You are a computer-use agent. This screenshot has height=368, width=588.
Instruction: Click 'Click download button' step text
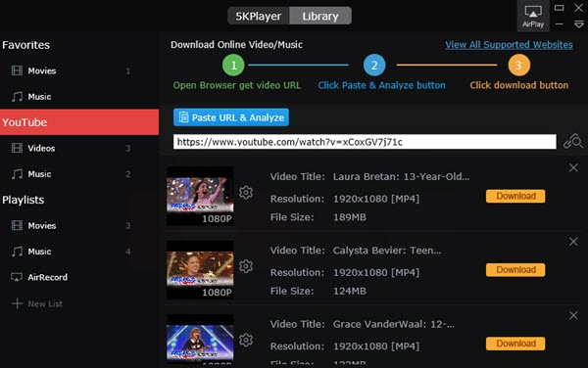(519, 85)
